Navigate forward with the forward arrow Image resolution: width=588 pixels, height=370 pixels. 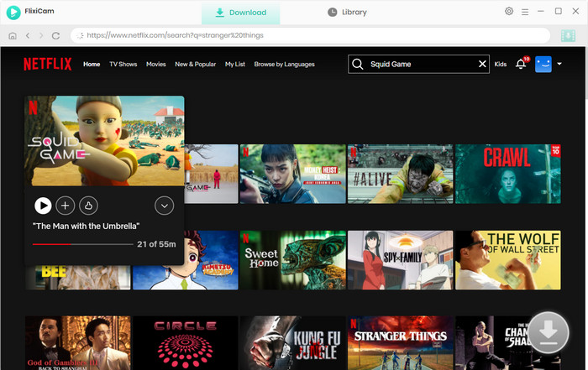[41, 35]
